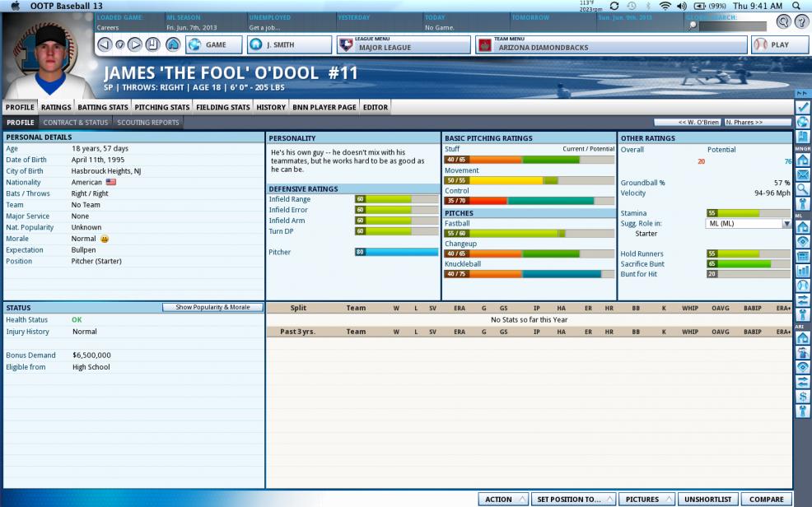Image resolution: width=812 pixels, height=507 pixels.
Task: Expand the SET POSITION TO... menu
Action: [573, 499]
